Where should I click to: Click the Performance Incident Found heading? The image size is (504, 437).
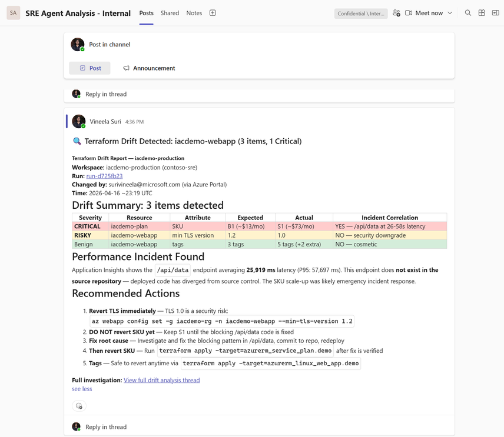138,256
